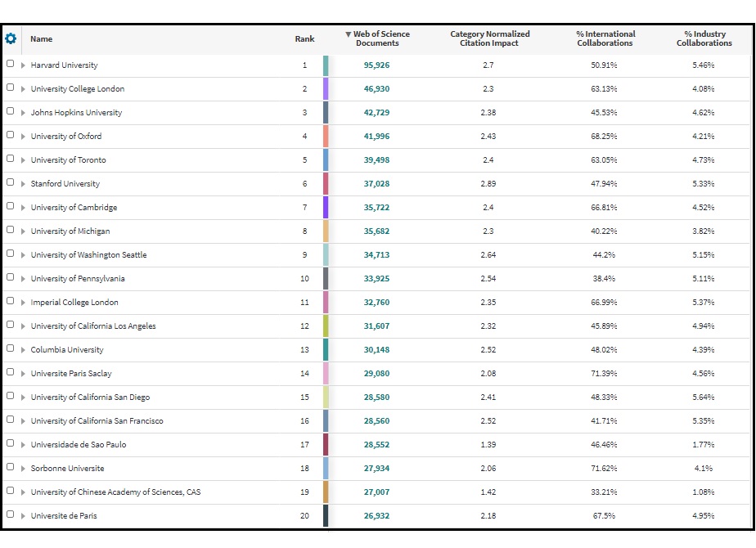The image size is (756, 548).
Task: Click the 35,722 documents value
Action: click(x=376, y=207)
